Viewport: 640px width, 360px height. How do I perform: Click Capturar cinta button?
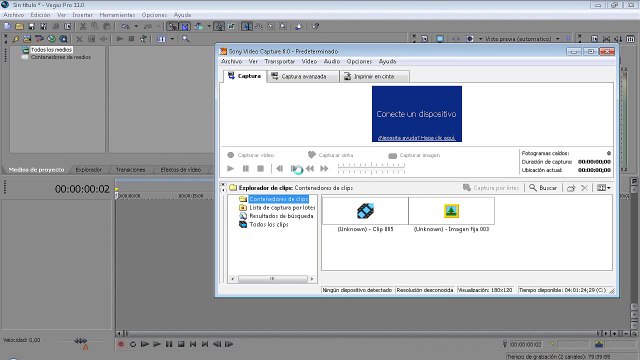[331, 155]
